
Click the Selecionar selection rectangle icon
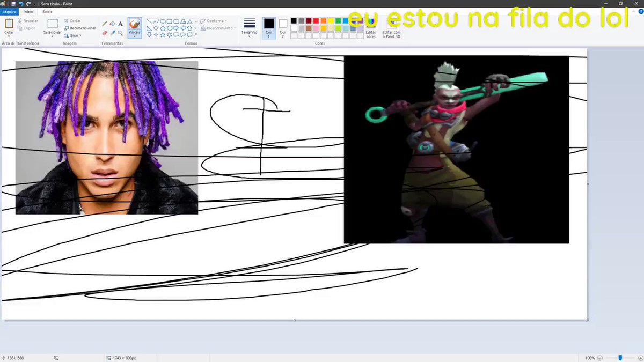(52, 24)
